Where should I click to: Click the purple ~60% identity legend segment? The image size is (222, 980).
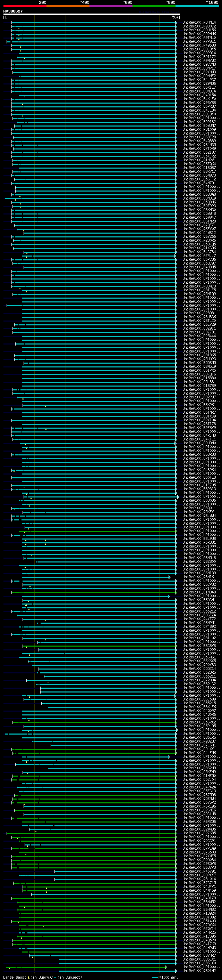point(111,6)
